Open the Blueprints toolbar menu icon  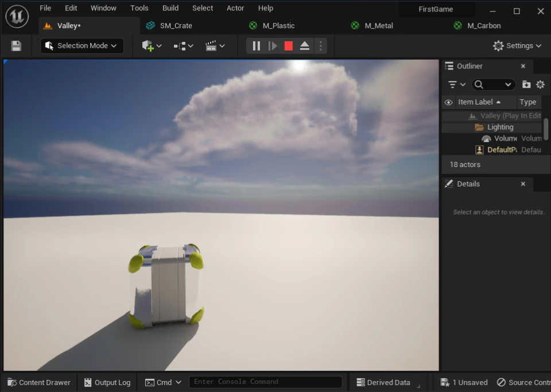pos(183,46)
